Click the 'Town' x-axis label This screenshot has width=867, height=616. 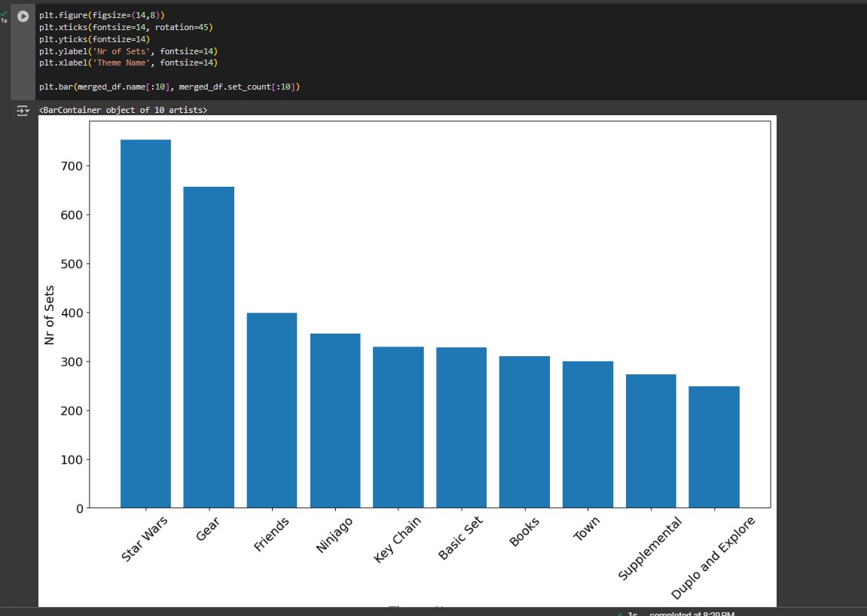(x=586, y=529)
